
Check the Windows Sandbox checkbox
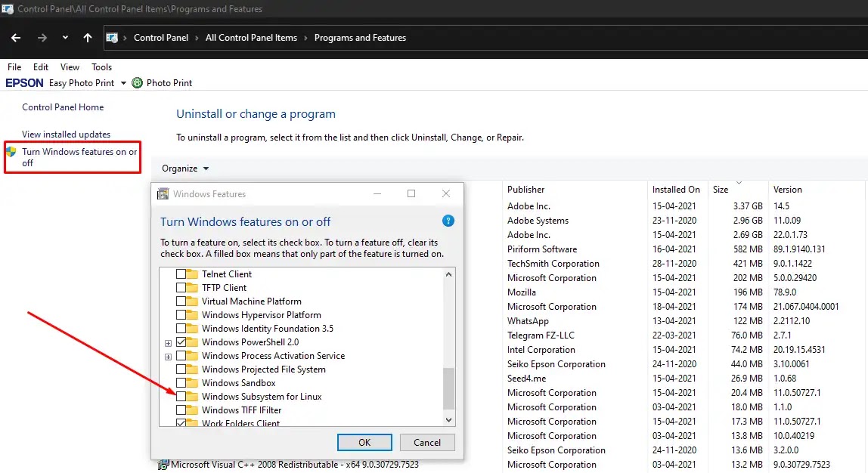click(181, 383)
